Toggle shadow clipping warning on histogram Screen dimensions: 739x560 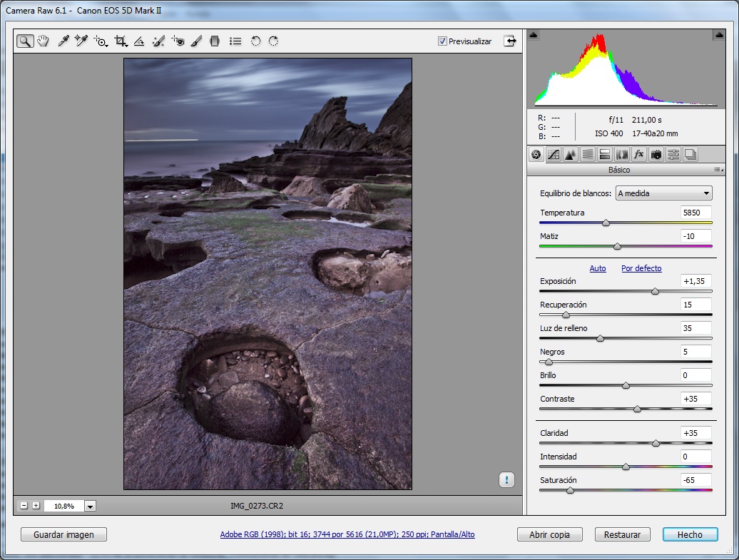534,35
